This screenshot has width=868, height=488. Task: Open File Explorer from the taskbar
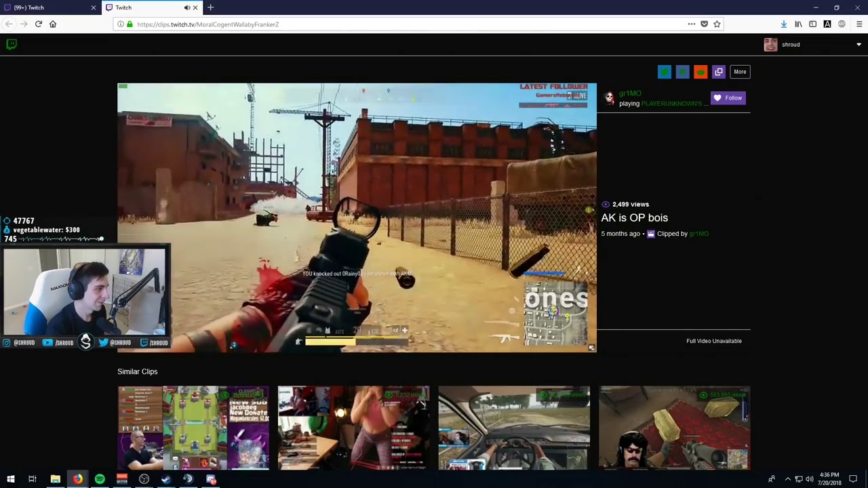55,479
